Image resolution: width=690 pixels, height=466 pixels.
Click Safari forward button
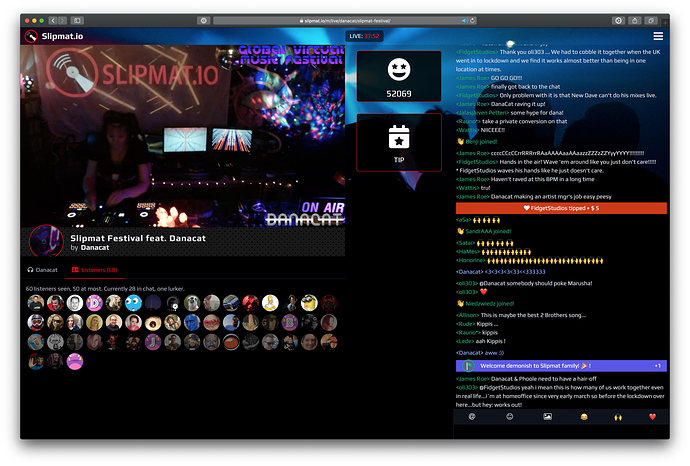click(x=62, y=20)
